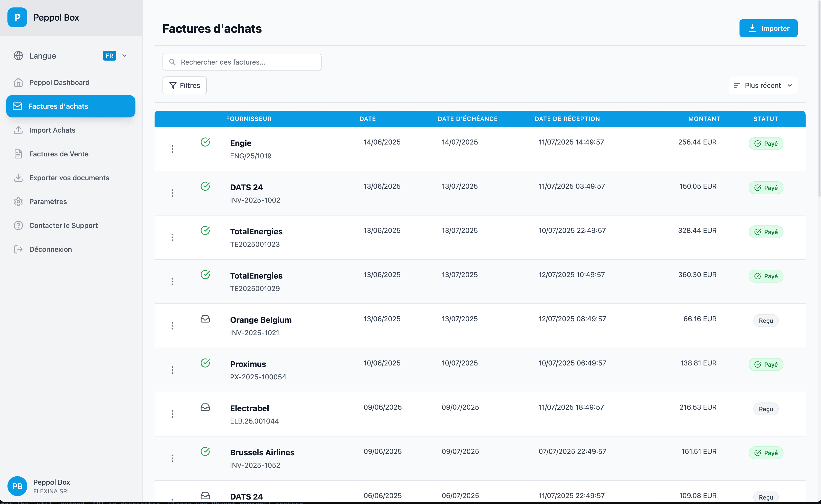This screenshot has height=504, width=821.
Task: Click invoice number PX-2025-100054
Action: [x=258, y=377]
